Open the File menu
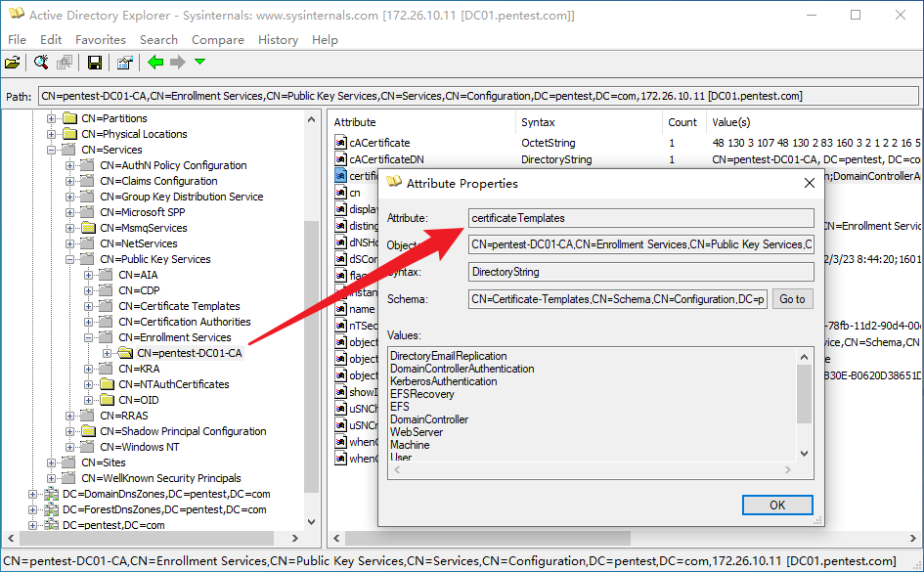The height and width of the screenshot is (572, 924). [17, 39]
